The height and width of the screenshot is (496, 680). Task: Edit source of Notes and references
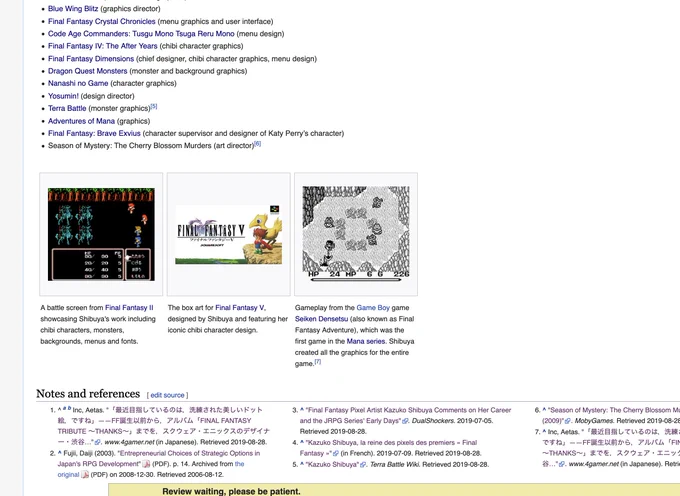[167, 395]
